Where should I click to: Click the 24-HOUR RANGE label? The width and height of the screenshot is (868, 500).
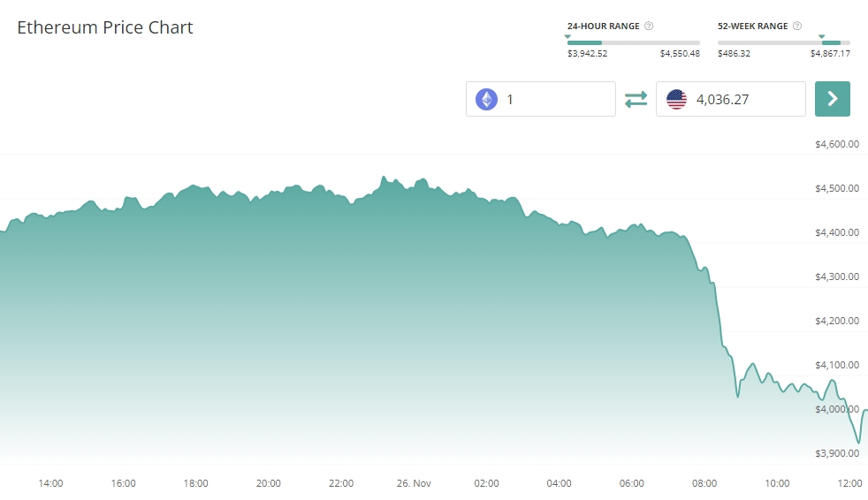point(603,27)
